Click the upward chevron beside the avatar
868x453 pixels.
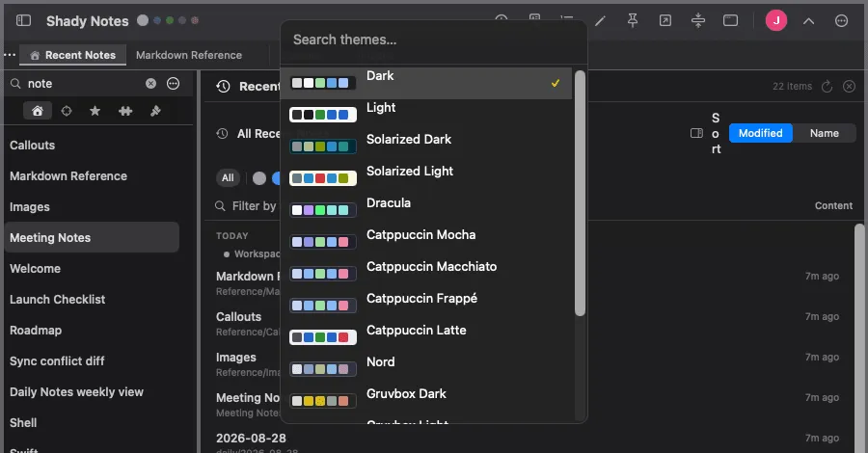point(809,21)
